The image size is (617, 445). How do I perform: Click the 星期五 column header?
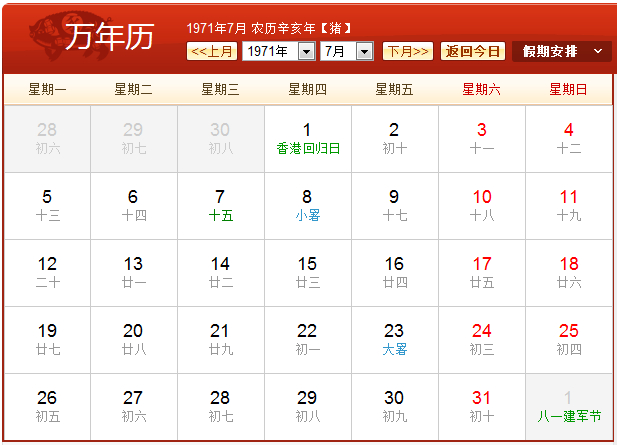click(394, 89)
